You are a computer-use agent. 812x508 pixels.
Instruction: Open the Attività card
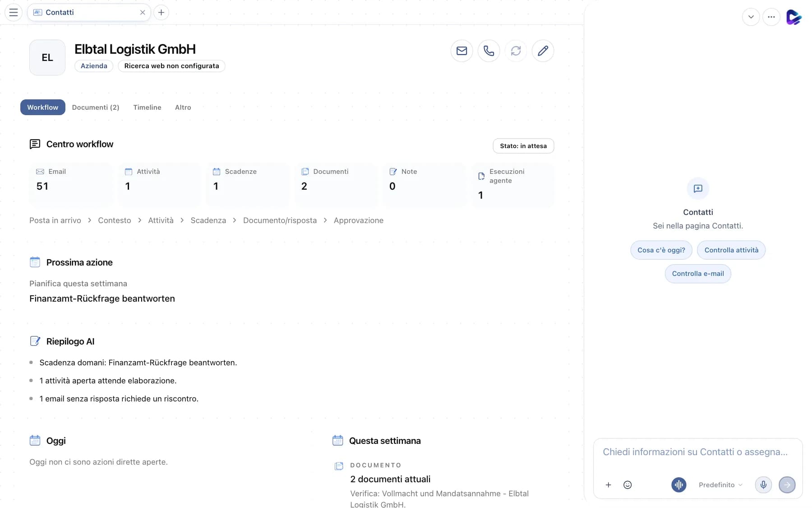pyautogui.click(x=159, y=185)
